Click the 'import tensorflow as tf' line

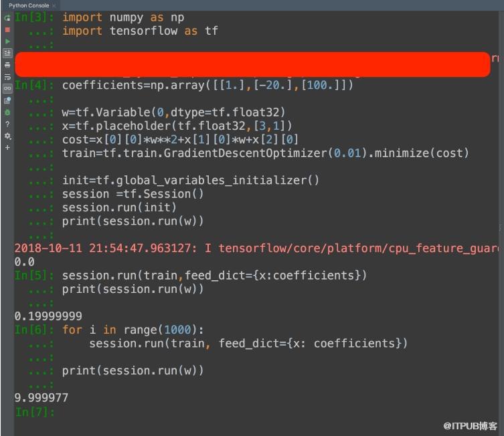140,31
